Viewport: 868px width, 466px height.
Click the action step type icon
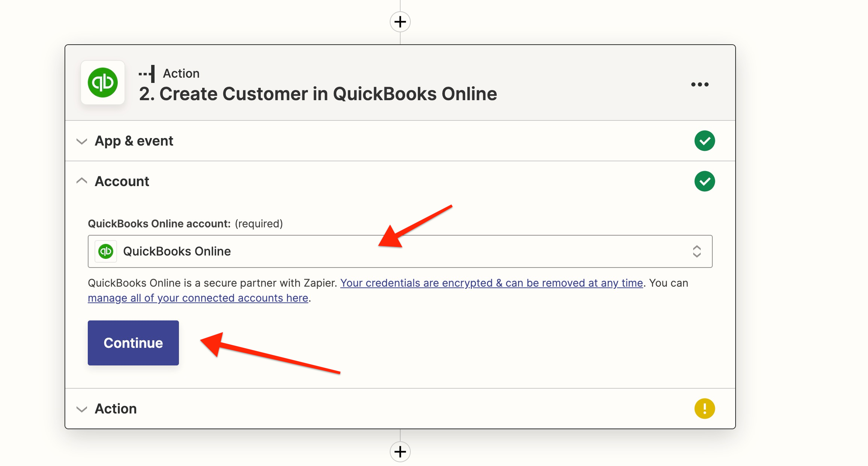tap(147, 74)
